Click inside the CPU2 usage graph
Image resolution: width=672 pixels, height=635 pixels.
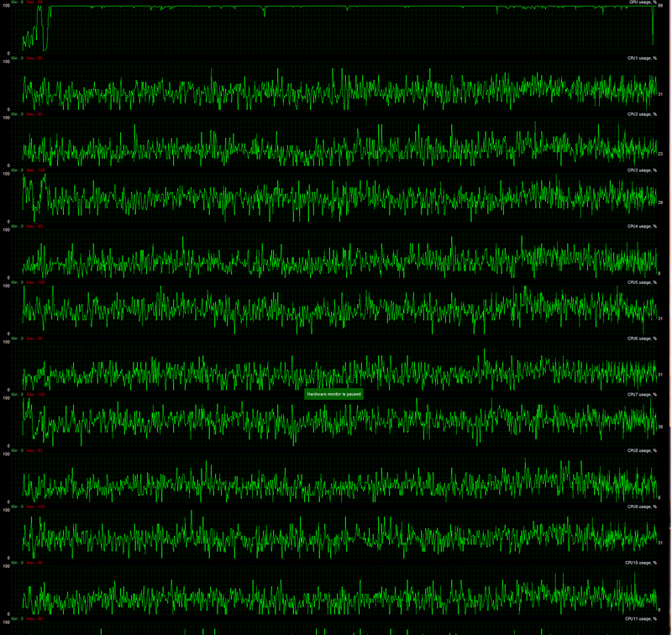[x=333, y=142]
